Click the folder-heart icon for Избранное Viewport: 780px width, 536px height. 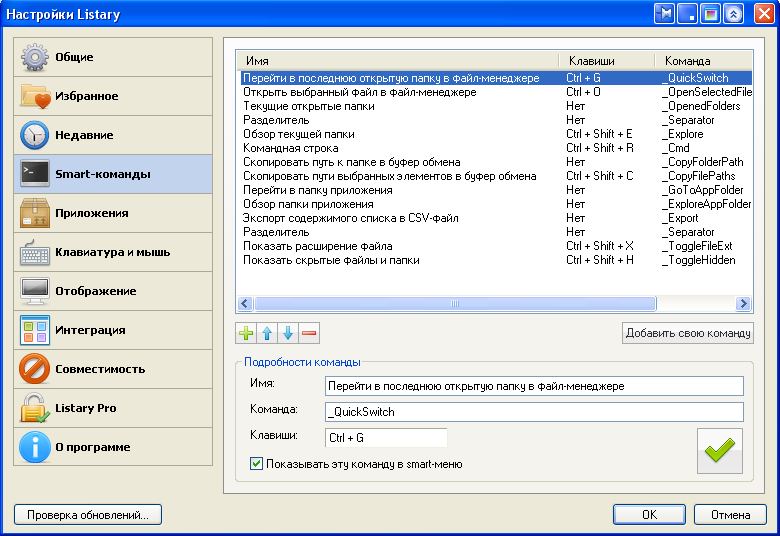(x=35, y=96)
